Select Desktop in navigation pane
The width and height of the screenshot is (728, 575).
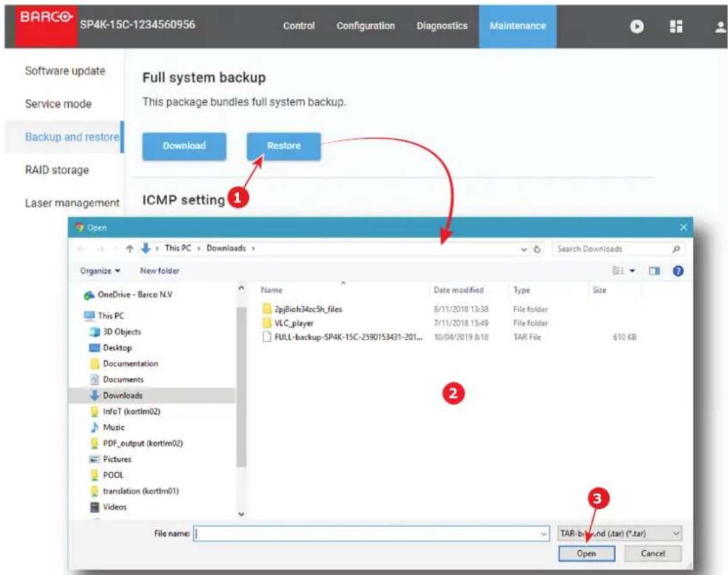[110, 347]
